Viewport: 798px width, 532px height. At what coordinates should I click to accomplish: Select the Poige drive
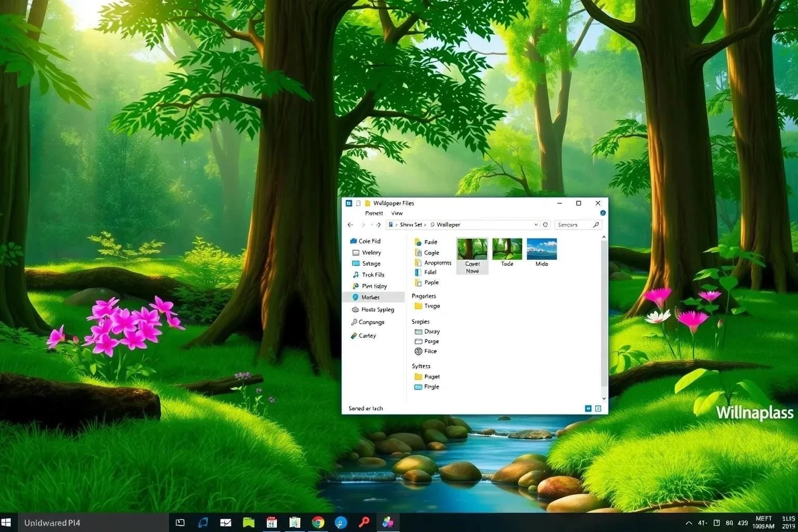427,341
